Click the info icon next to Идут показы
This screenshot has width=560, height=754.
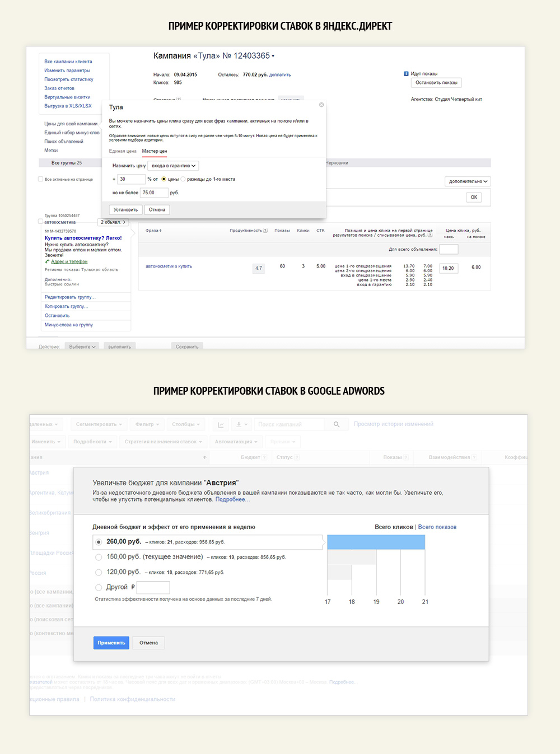coord(406,74)
